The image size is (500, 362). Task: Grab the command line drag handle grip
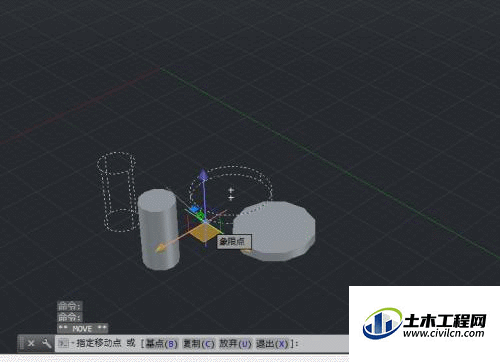pos(21,343)
